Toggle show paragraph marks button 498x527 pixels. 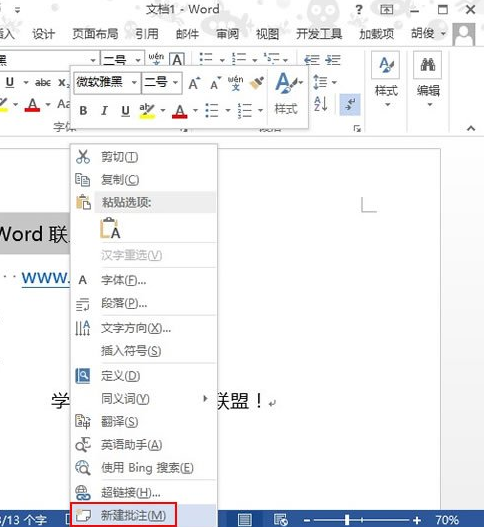point(350,105)
